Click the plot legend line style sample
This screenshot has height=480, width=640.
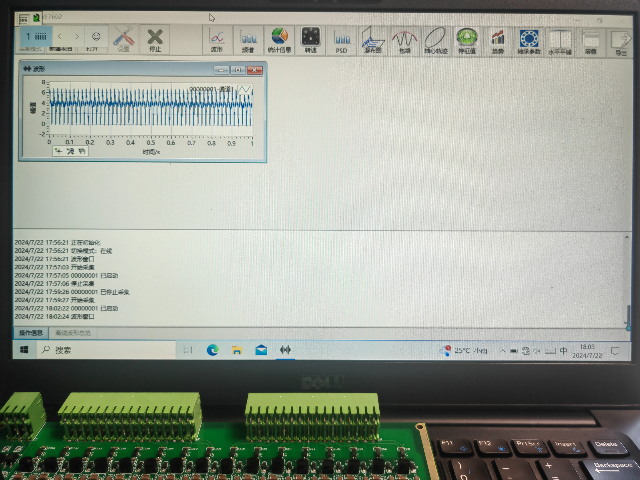pos(244,89)
